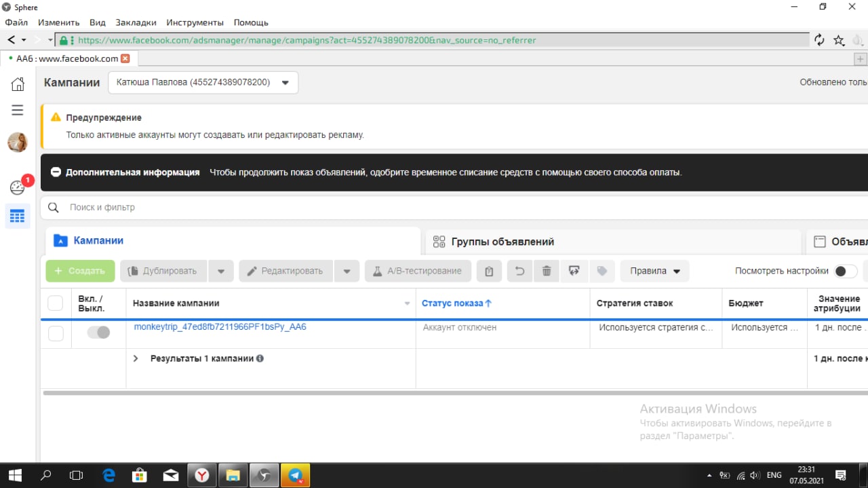Open the Инструменты menu
868x488 pixels.
click(x=195, y=22)
